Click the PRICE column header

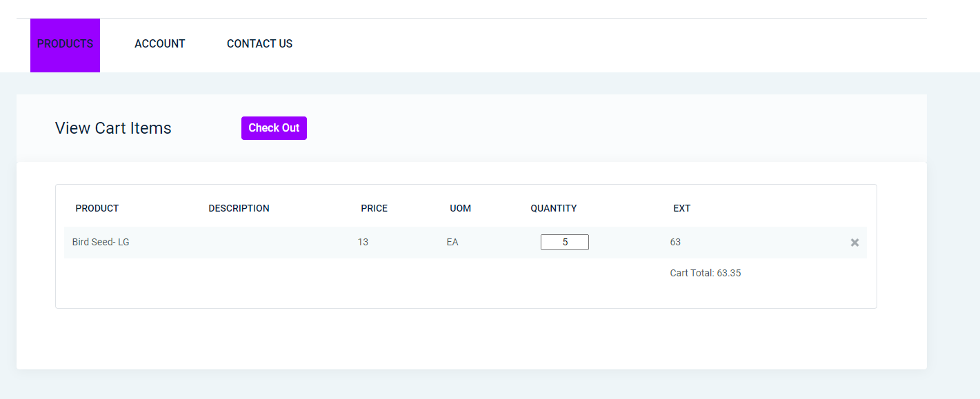tap(374, 209)
